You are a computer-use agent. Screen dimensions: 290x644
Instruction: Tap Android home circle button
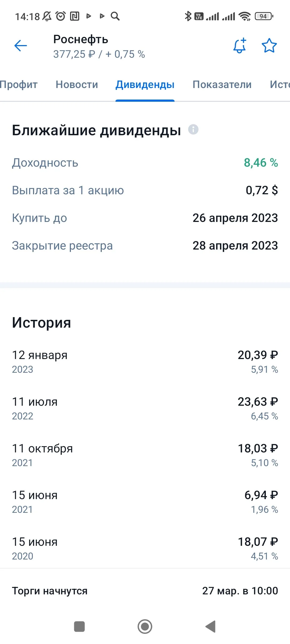point(145,627)
